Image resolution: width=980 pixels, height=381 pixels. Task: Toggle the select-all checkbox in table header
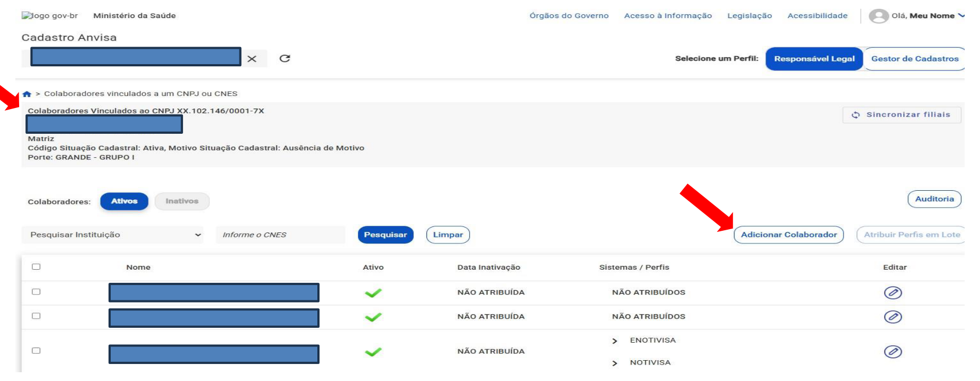(x=36, y=267)
